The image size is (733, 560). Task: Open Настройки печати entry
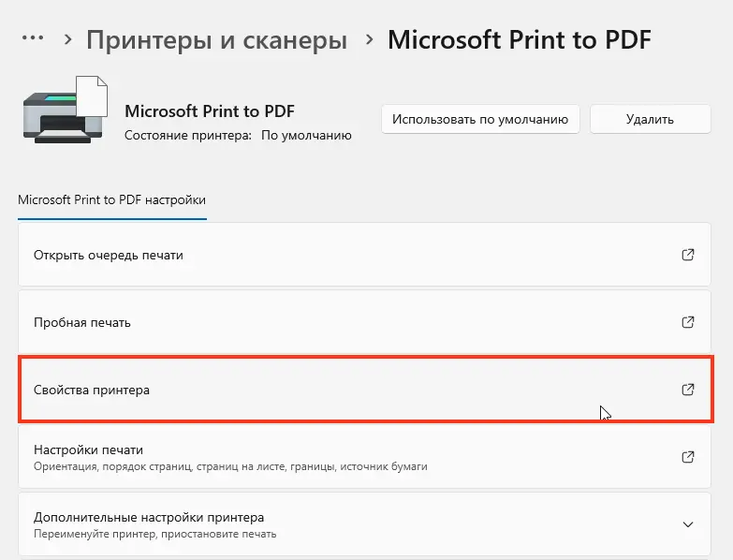coord(364,457)
